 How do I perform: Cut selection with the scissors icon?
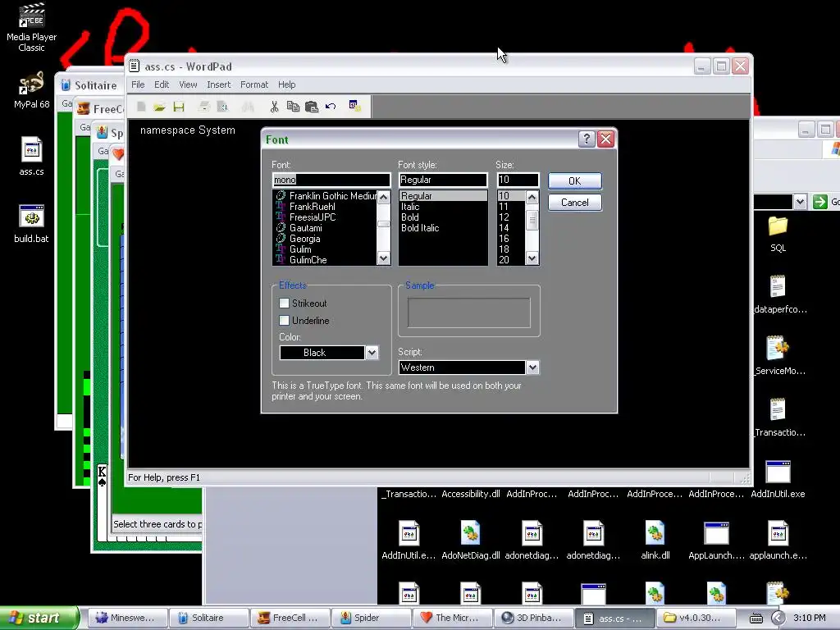point(274,107)
